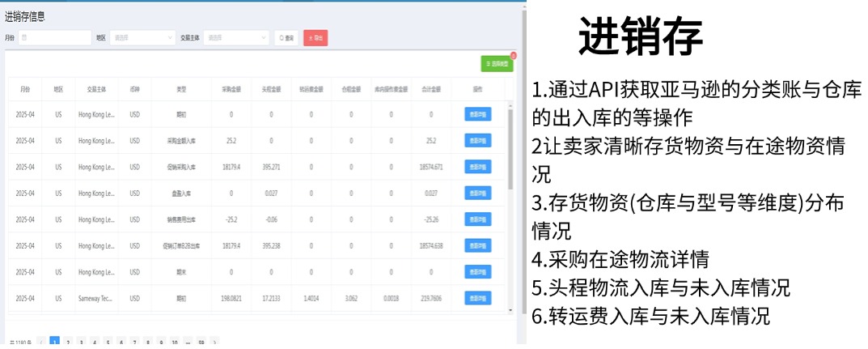Screen dimensions: 868x349
Task: Go to page 10 in pagination
Action: pos(174,343)
